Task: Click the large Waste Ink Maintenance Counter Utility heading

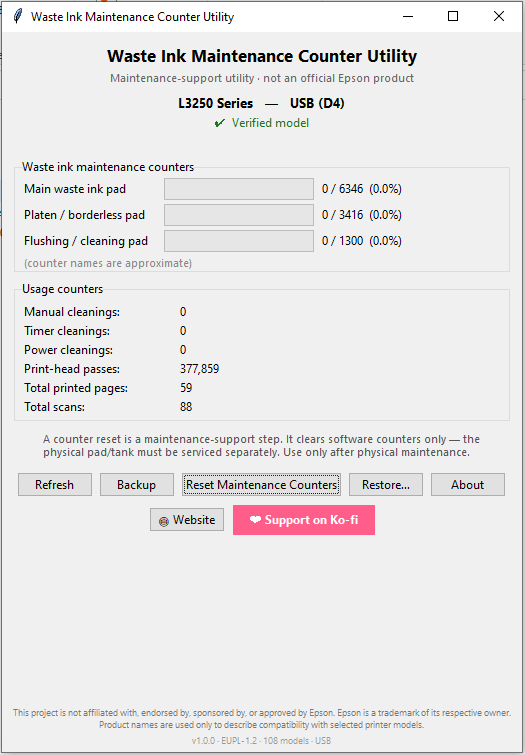Action: click(262, 56)
